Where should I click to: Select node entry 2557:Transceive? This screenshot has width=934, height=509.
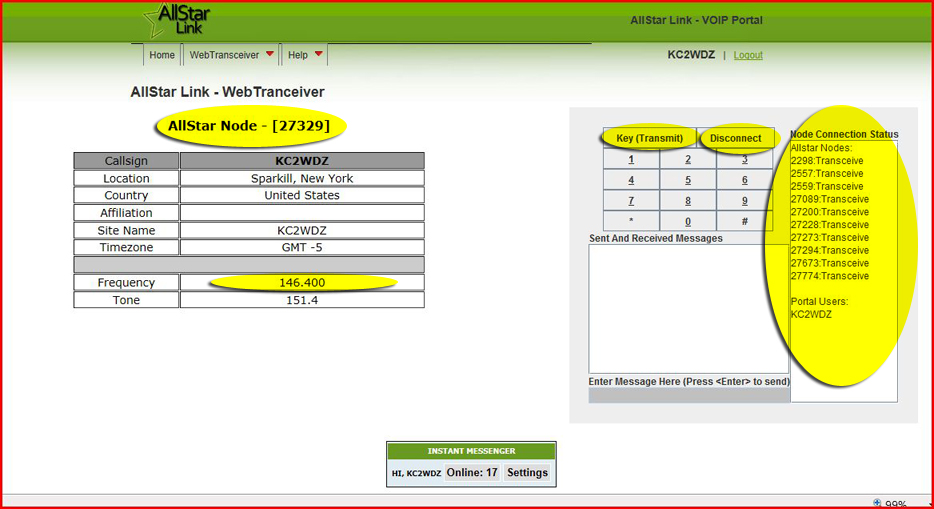827,174
